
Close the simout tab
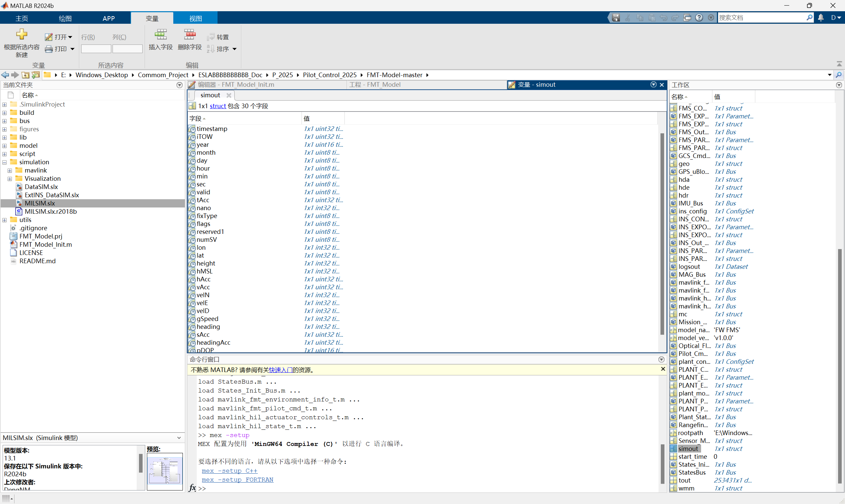tap(229, 95)
